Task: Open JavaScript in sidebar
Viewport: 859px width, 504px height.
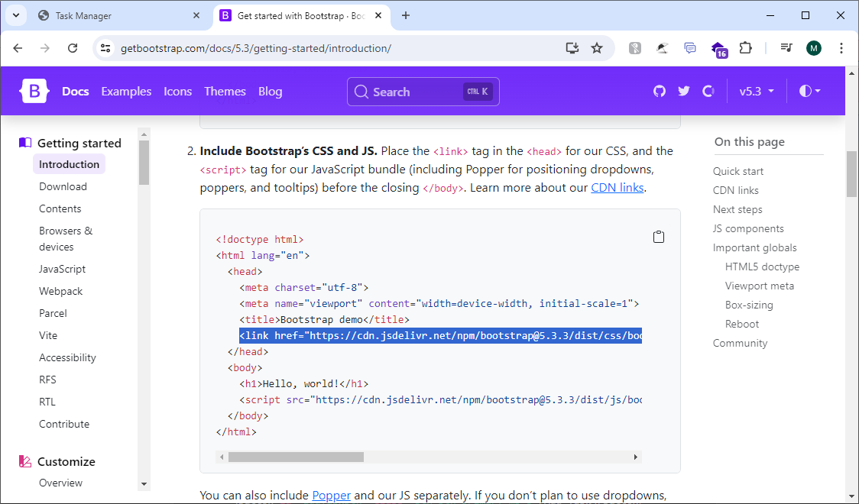Action: pyautogui.click(x=63, y=269)
